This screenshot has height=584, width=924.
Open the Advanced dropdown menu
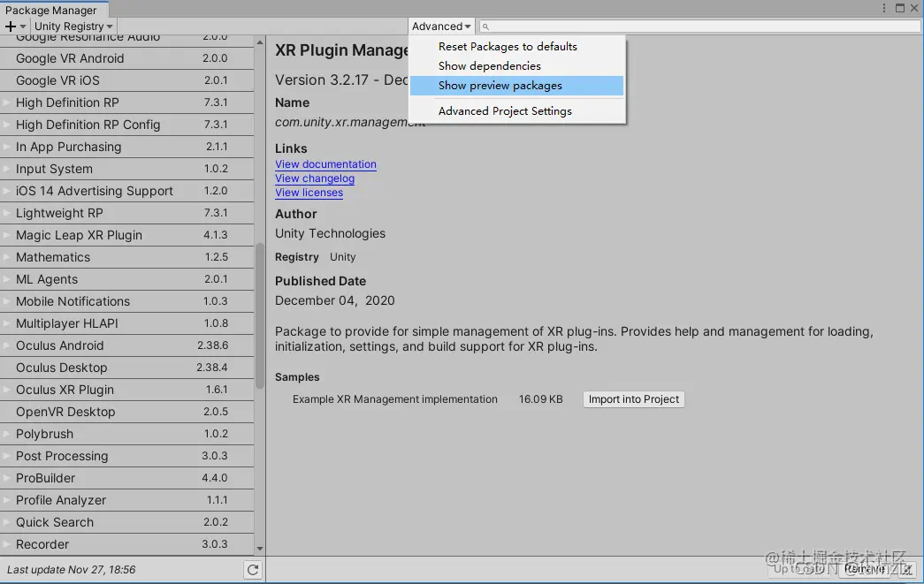coord(441,27)
